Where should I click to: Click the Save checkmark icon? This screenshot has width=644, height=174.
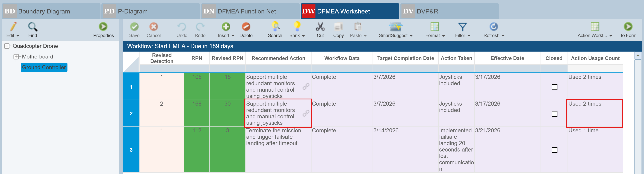coord(134,27)
